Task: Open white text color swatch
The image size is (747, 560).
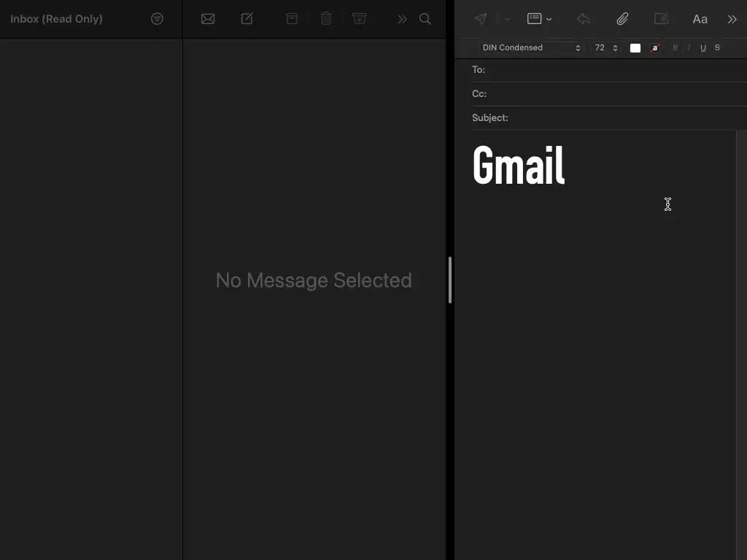Action: 635,48
